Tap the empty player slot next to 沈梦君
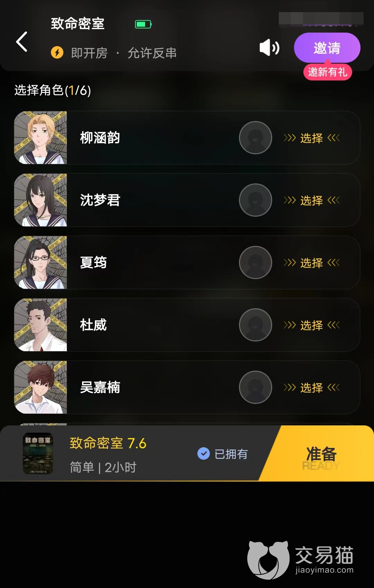Viewport: 374px width, 588px height. [x=256, y=200]
